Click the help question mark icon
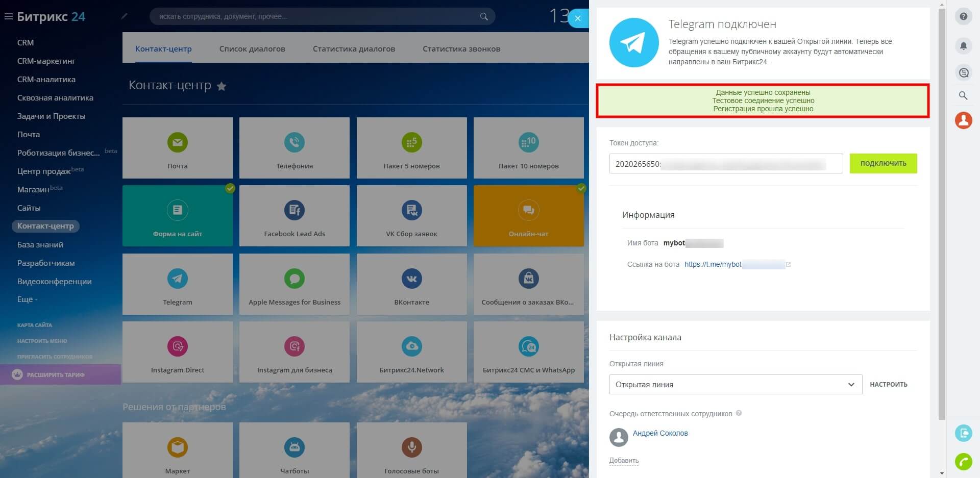This screenshot has height=478, width=980. (x=963, y=16)
